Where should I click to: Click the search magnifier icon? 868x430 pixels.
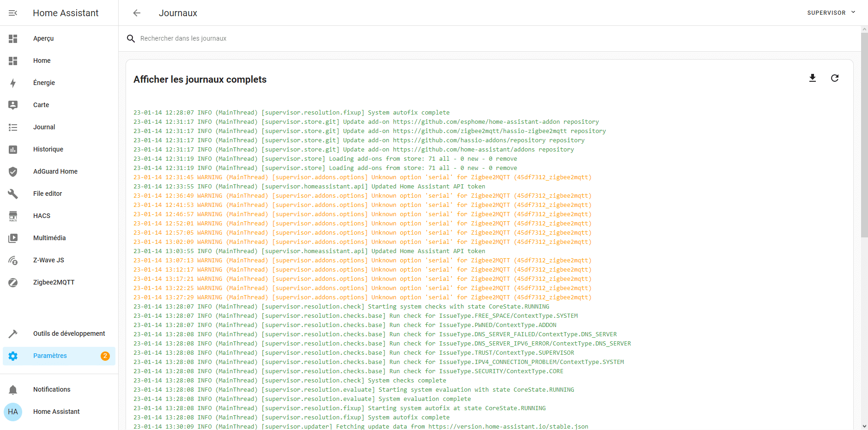(131, 38)
